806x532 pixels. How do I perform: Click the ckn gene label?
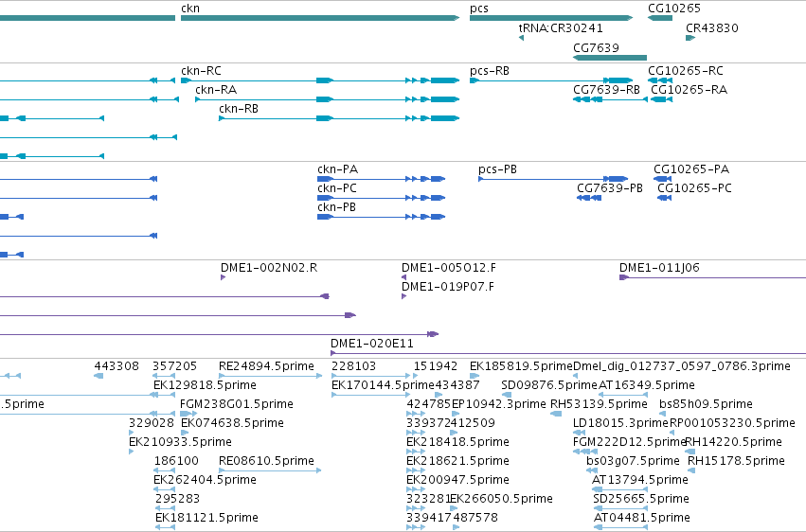tap(190, 9)
